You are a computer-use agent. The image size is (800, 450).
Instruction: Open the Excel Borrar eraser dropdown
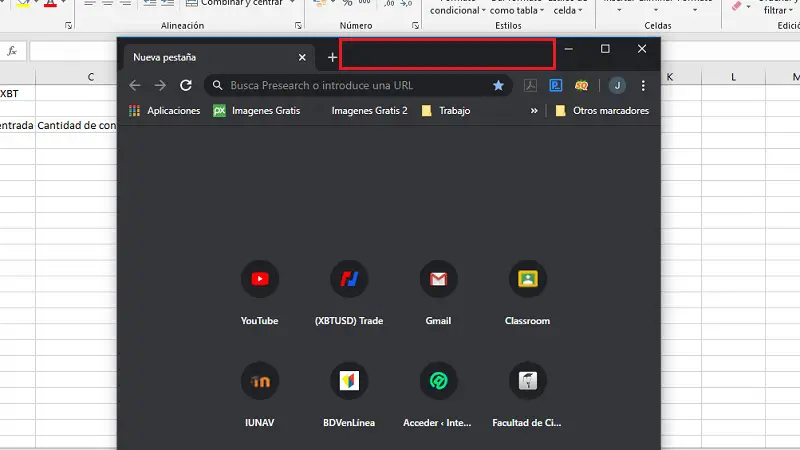click(x=748, y=6)
